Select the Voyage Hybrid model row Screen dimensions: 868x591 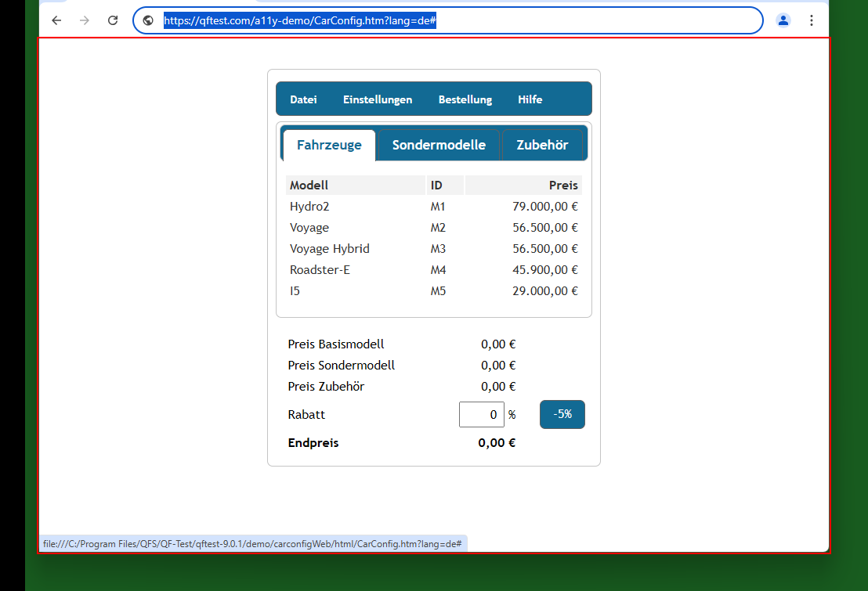click(x=434, y=248)
